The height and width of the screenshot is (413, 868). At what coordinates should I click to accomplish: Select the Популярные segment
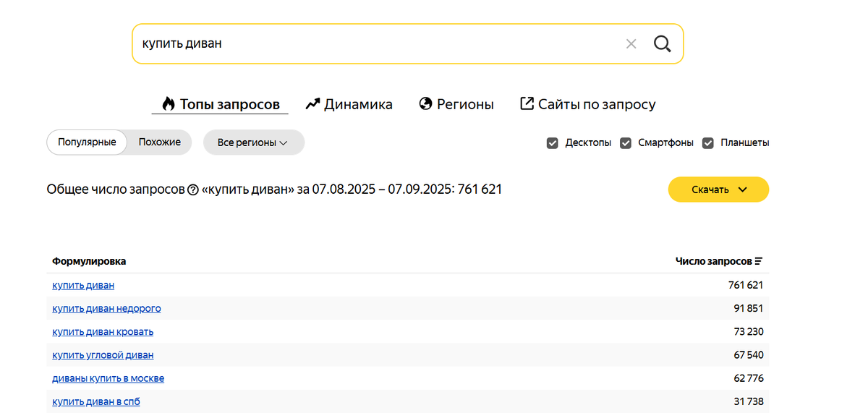point(87,142)
